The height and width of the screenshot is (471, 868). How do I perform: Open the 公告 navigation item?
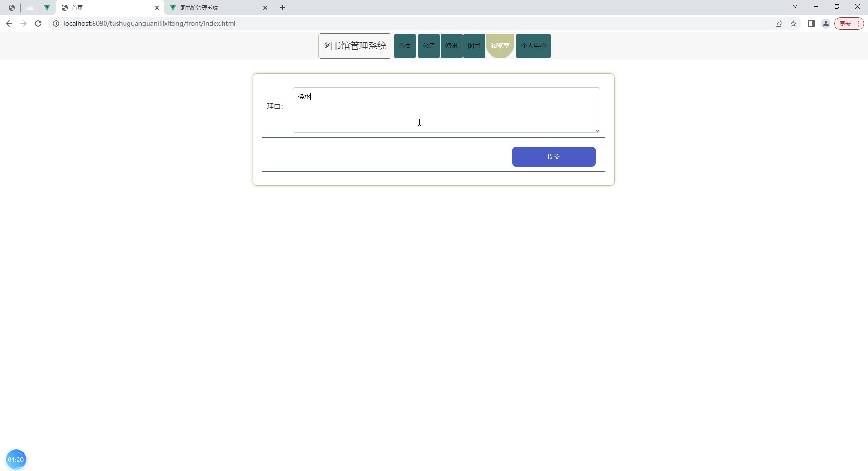[429, 46]
